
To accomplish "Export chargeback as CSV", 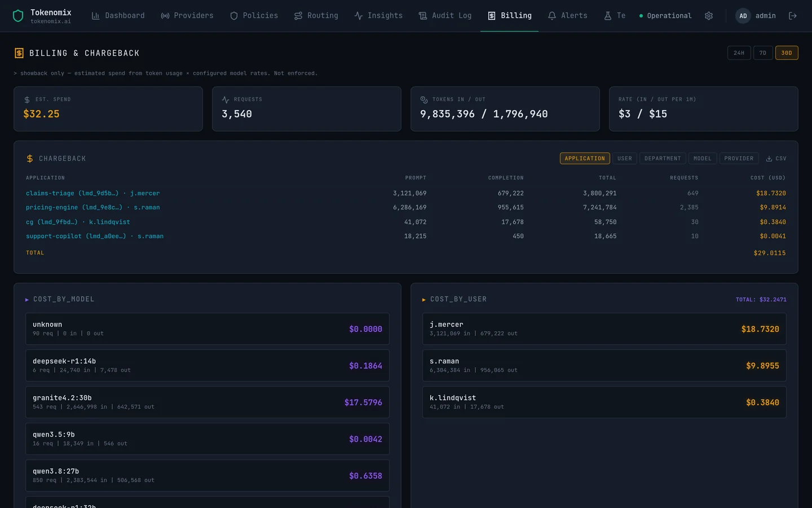I will coord(776,159).
